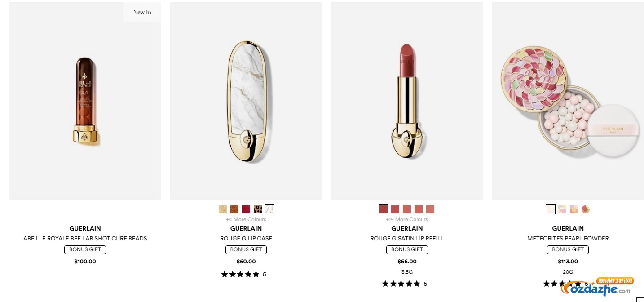Select the white marble lip case swatch
The image size is (644, 302).
click(269, 209)
